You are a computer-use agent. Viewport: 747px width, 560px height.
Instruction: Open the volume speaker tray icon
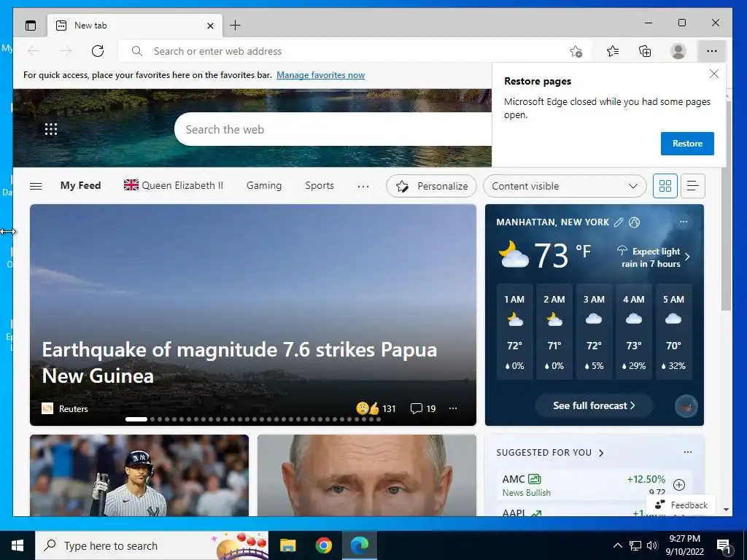652,545
